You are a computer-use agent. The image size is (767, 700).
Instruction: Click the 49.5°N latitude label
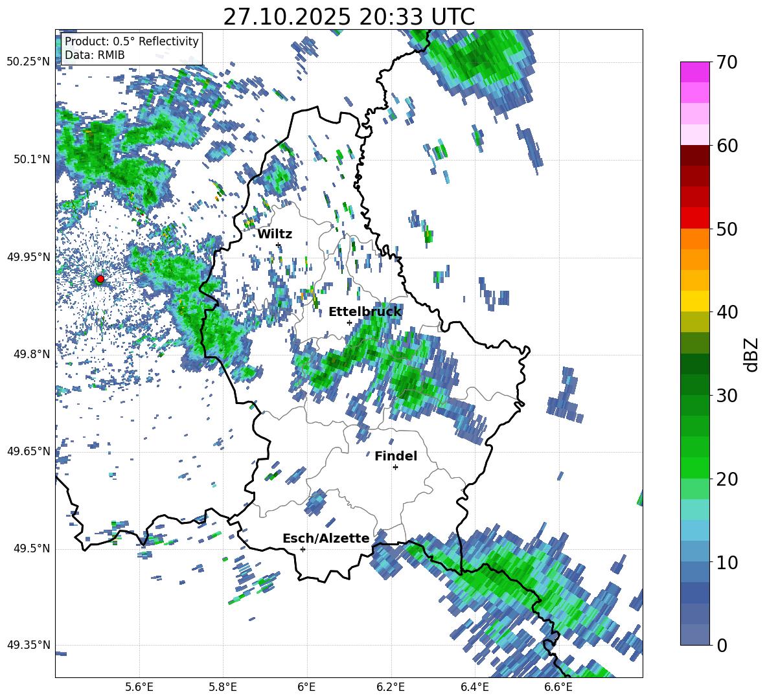coord(30,548)
